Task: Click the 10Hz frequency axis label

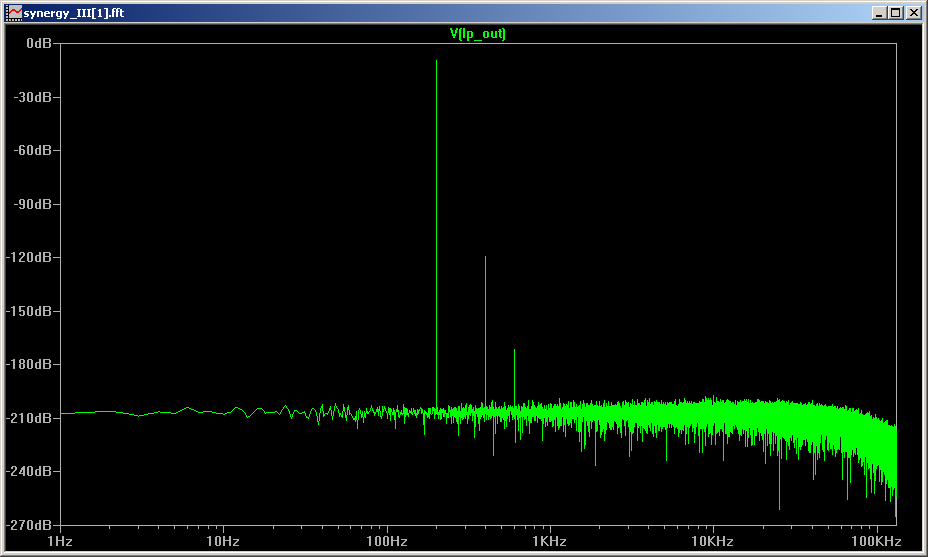Action: [223, 542]
